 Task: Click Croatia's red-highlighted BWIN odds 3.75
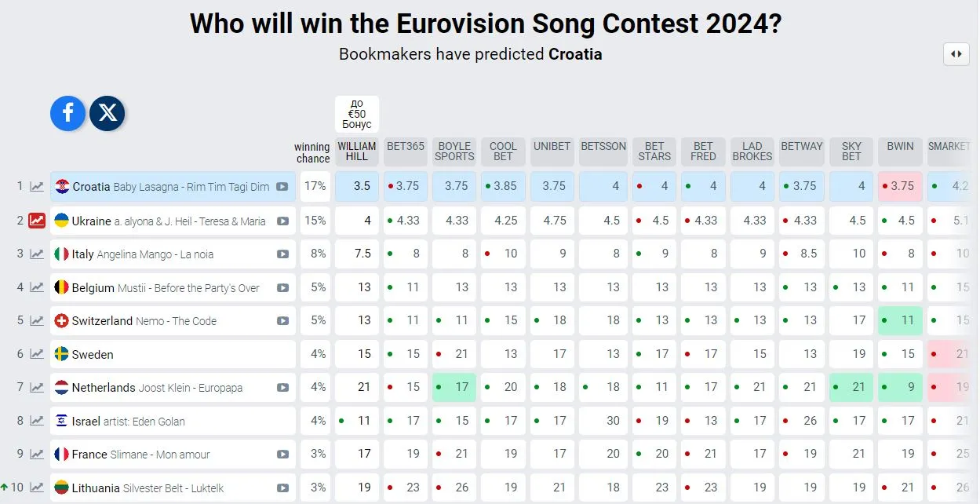[x=900, y=187]
